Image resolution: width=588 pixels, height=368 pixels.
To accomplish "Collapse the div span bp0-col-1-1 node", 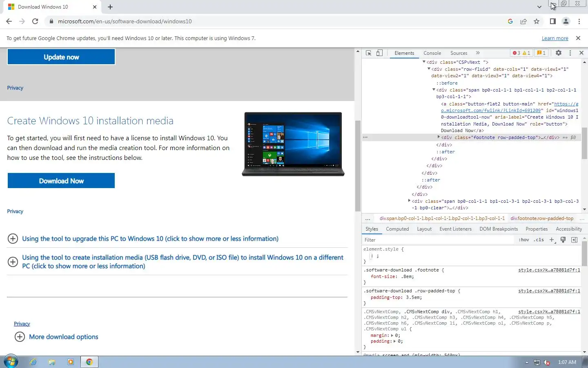I will pos(434,90).
